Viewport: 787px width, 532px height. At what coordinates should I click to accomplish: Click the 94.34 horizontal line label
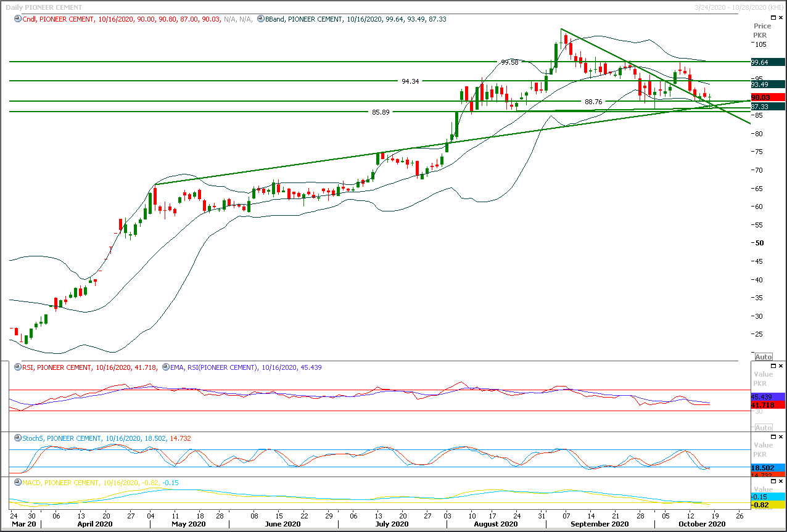410,81
